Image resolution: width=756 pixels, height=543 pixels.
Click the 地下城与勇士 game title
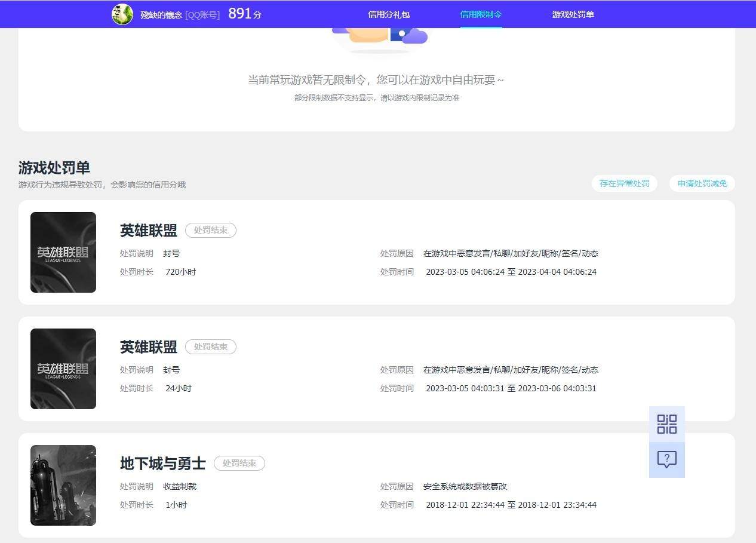point(163,464)
